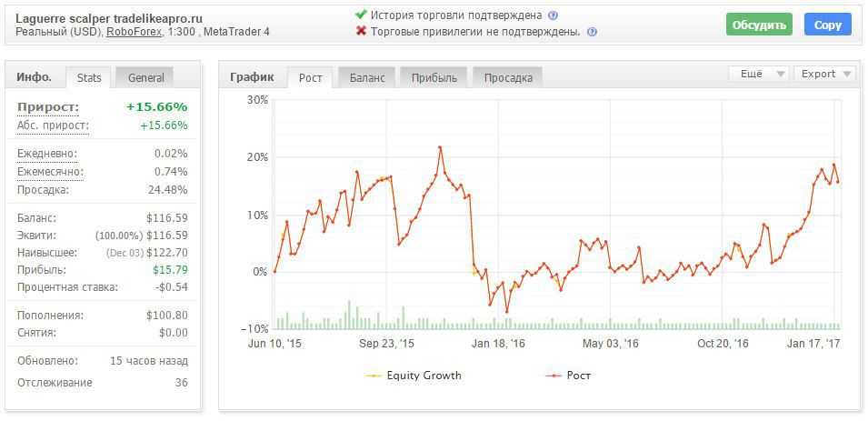
Task: Switch to the Stats tab
Action: point(89,78)
